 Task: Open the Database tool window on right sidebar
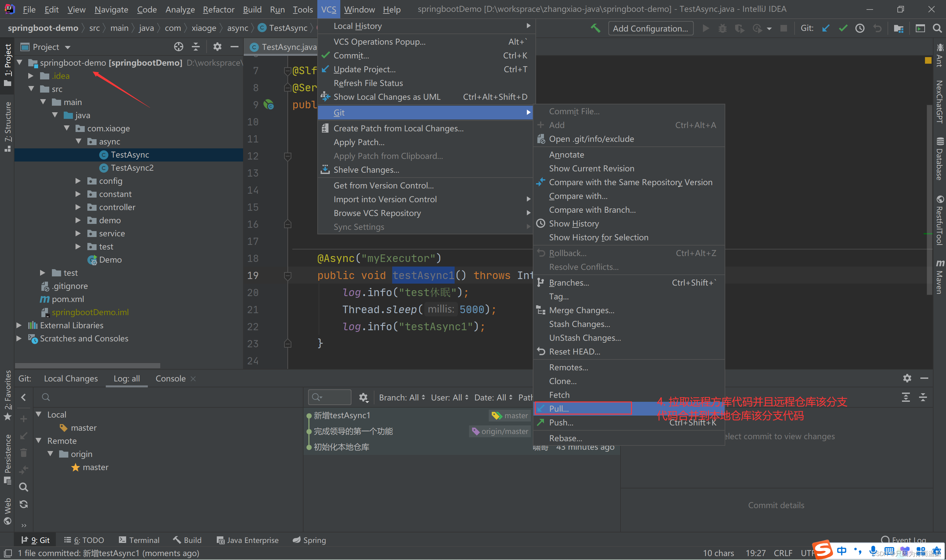click(939, 159)
